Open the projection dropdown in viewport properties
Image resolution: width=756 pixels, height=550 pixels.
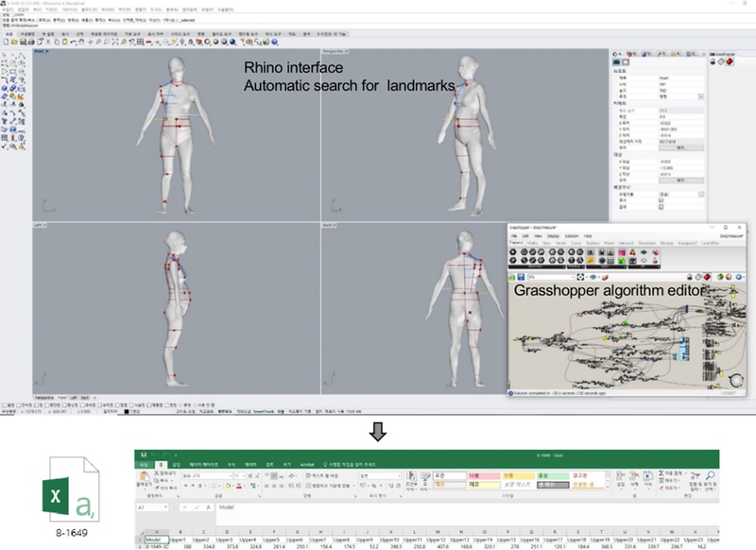pyautogui.click(x=700, y=96)
